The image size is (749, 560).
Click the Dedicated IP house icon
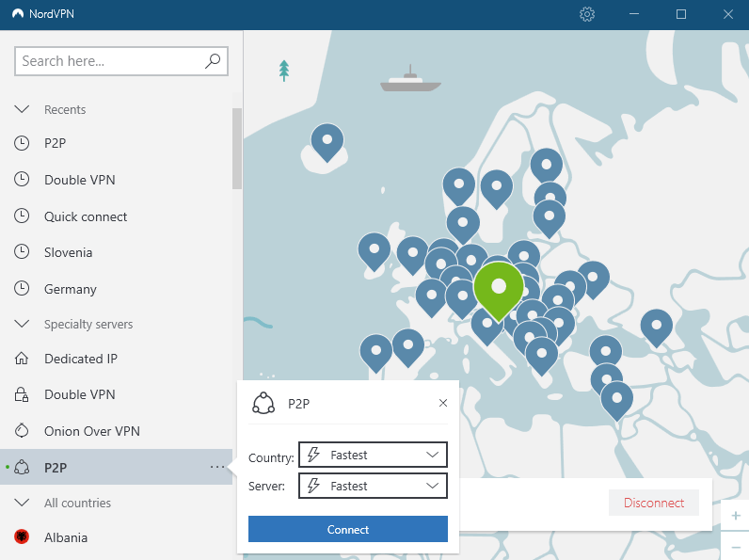pyautogui.click(x=22, y=359)
